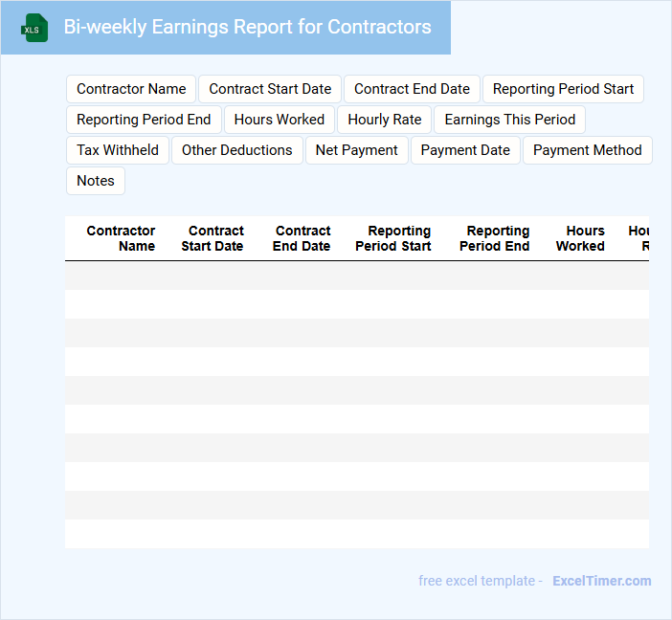Click the Reporting Period End column header
This screenshot has width=672, height=620.
point(495,238)
